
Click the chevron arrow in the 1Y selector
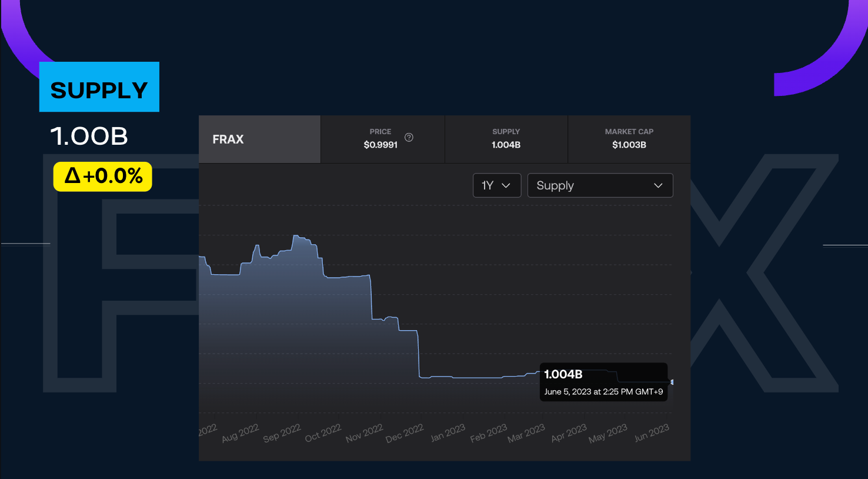tap(506, 185)
